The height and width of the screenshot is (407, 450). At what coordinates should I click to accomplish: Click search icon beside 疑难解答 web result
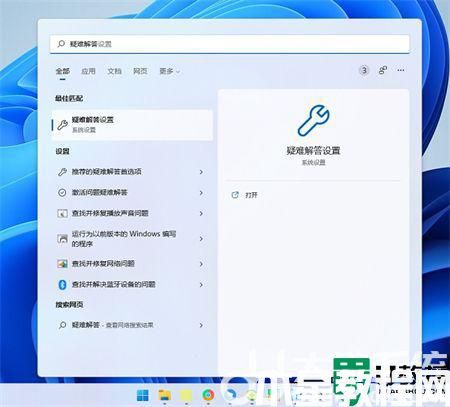pos(62,325)
